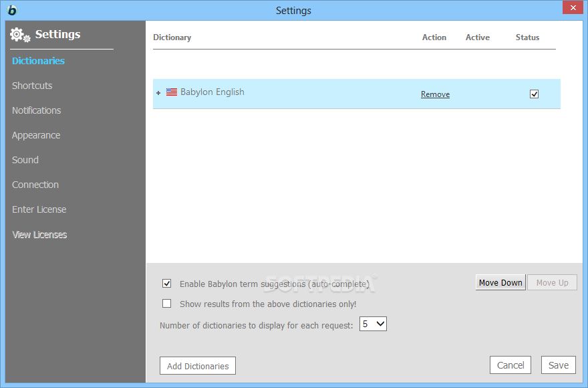Image resolution: width=588 pixels, height=388 pixels.
Task: Close the Settings window
Action: (573, 7)
